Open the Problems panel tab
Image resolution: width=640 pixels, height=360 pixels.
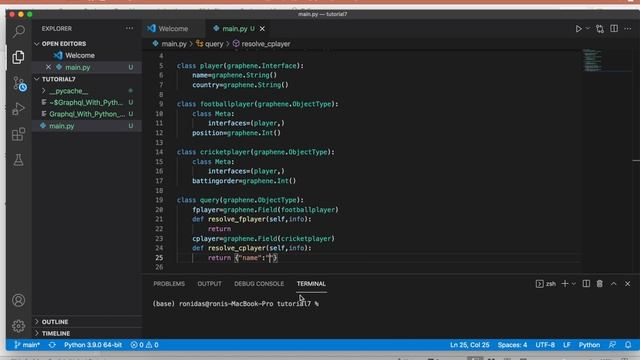tap(169, 284)
